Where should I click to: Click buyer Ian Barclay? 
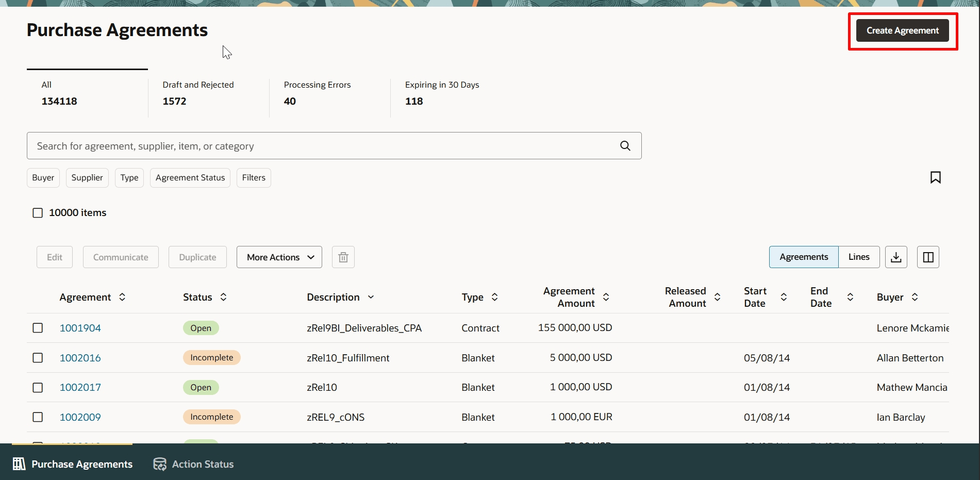click(901, 417)
